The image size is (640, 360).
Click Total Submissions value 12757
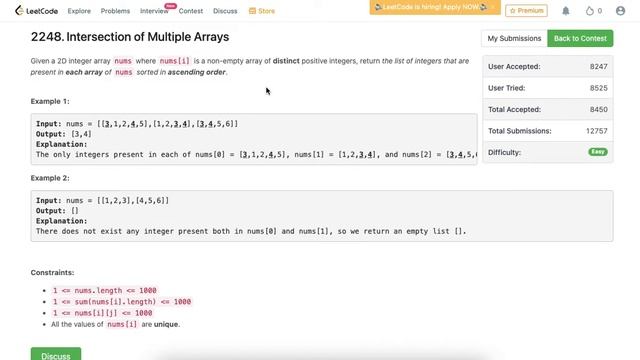[597, 131]
